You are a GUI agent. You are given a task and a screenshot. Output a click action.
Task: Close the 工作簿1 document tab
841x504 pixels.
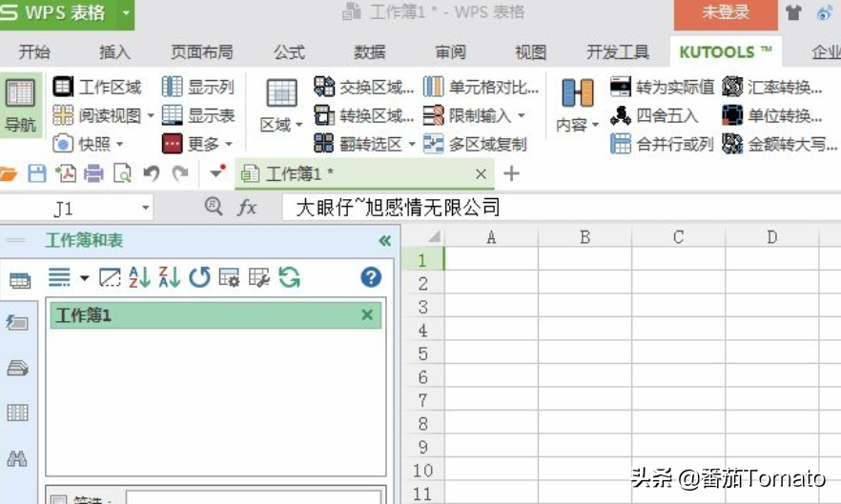[482, 173]
